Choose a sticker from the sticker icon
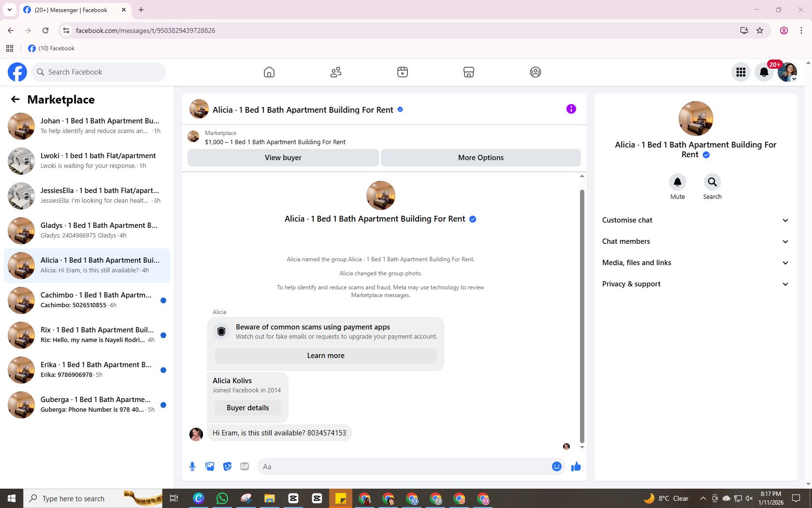The image size is (812, 508). (x=227, y=466)
